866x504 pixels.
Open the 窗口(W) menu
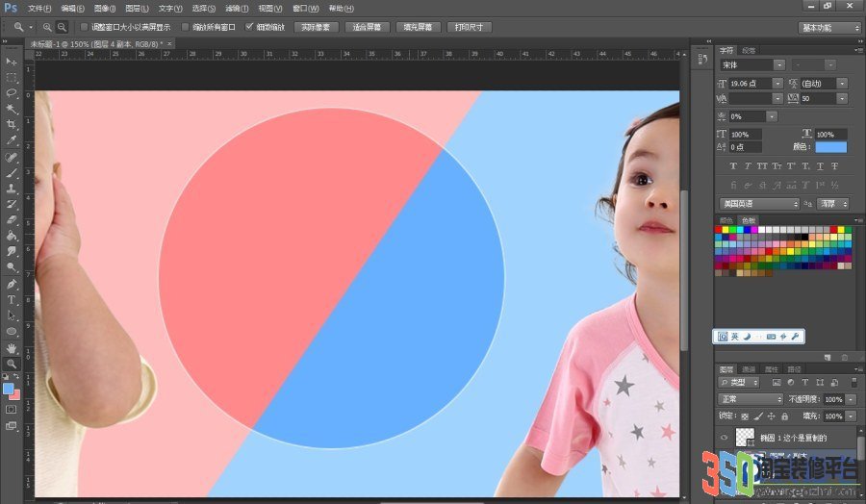(x=305, y=9)
